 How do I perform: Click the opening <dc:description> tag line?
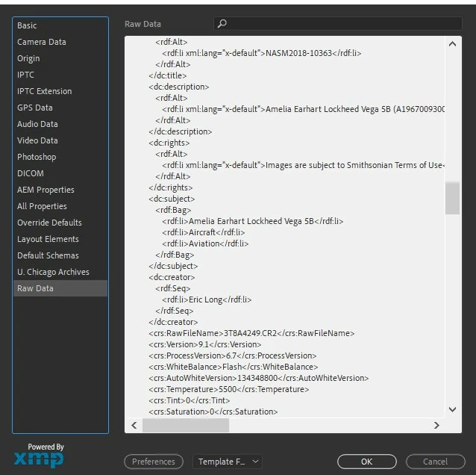click(179, 87)
